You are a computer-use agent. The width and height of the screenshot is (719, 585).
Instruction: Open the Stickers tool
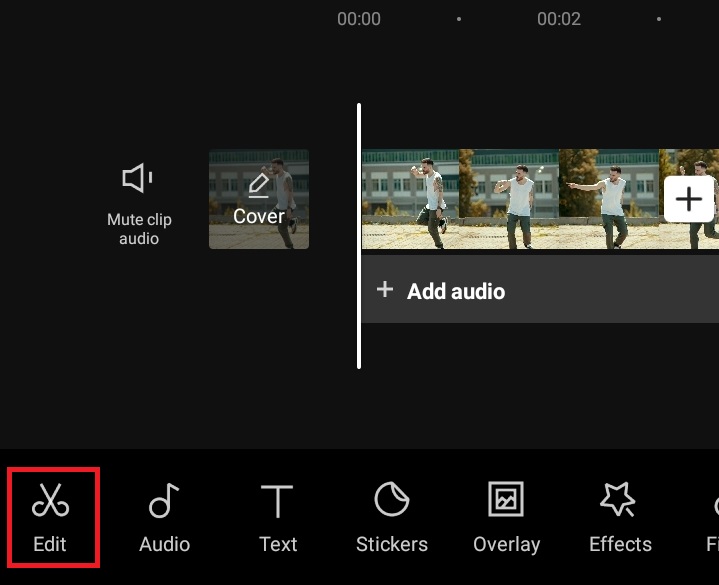pyautogui.click(x=392, y=518)
